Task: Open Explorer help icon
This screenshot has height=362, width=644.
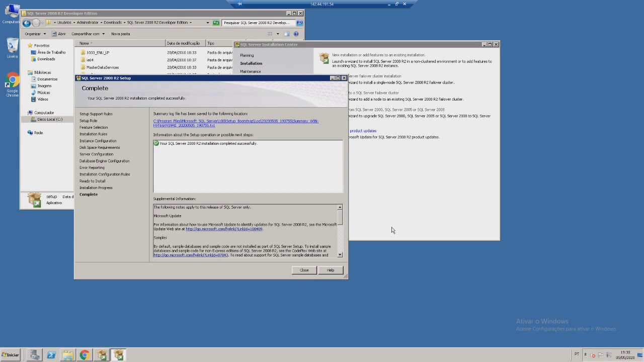Action: tap(296, 34)
